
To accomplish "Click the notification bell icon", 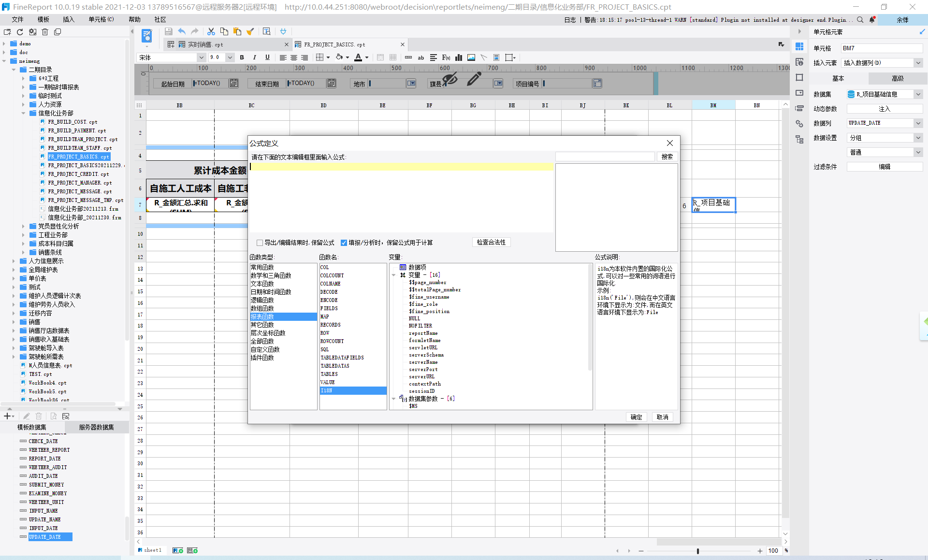I will click(872, 20).
